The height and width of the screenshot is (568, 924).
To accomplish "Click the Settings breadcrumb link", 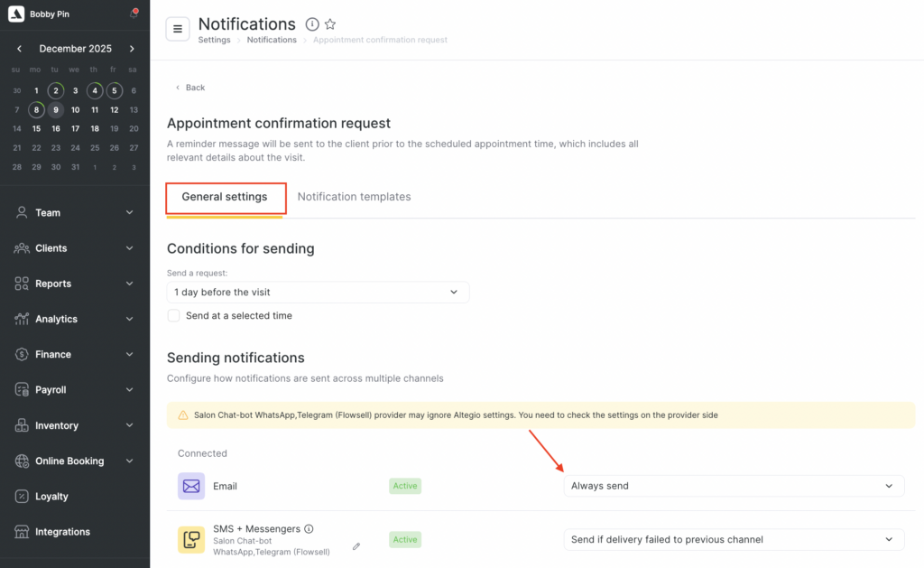I will tap(214, 40).
